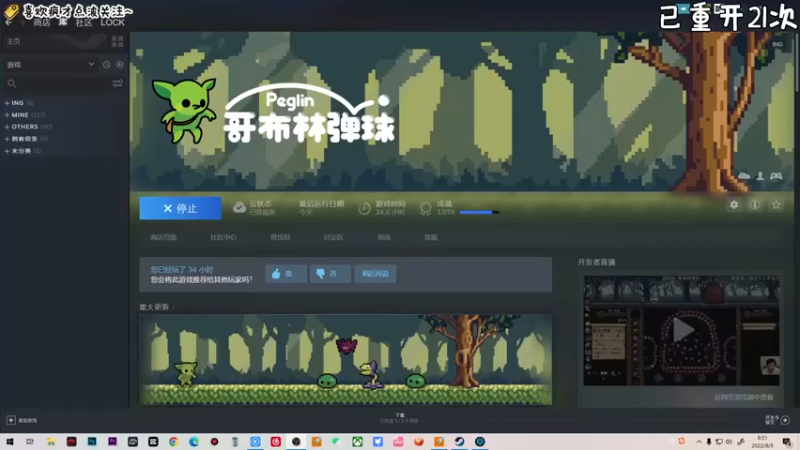Click the controller support icon on banner
This screenshot has width=800, height=450.
(776, 176)
